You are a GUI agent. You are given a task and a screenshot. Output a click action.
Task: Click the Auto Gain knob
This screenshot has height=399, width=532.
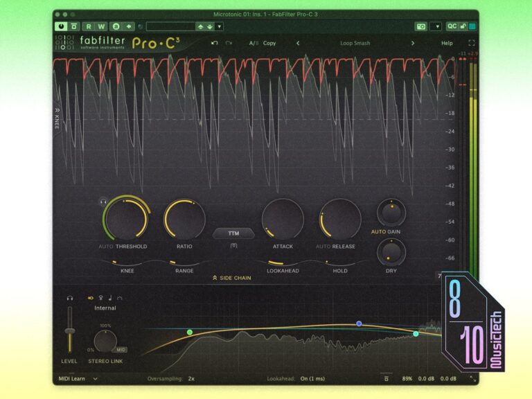(x=391, y=213)
